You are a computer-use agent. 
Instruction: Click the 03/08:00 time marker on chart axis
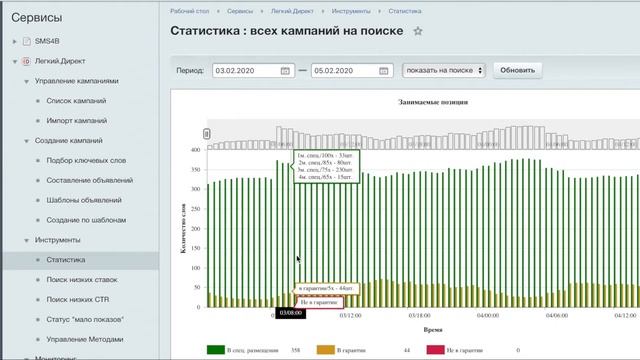click(291, 313)
